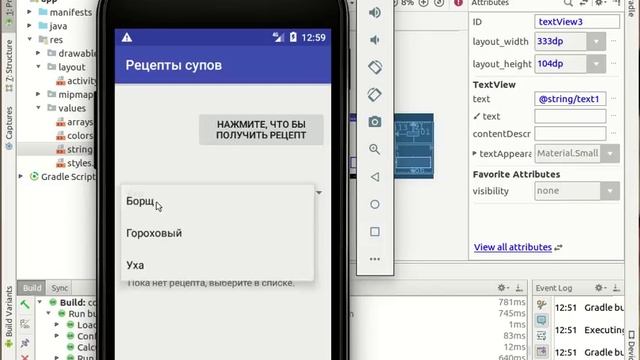Open layout_width dropdown arrow
Image resolution: width=640 pixels, height=360 pixels.
[596, 42]
